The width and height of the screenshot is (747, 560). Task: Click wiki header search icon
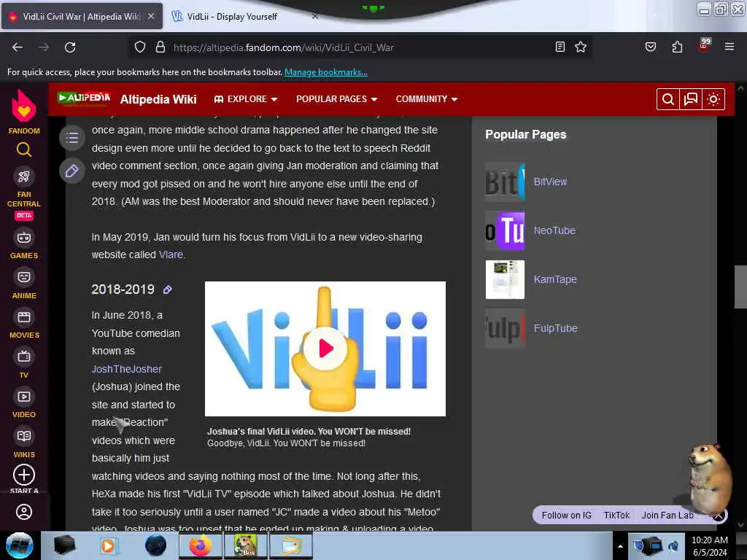668,99
